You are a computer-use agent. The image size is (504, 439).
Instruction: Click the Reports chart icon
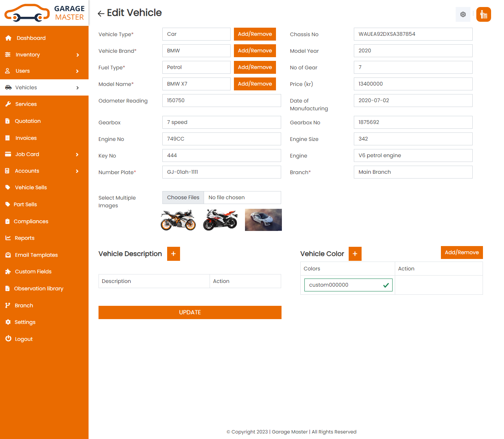[x=8, y=238]
